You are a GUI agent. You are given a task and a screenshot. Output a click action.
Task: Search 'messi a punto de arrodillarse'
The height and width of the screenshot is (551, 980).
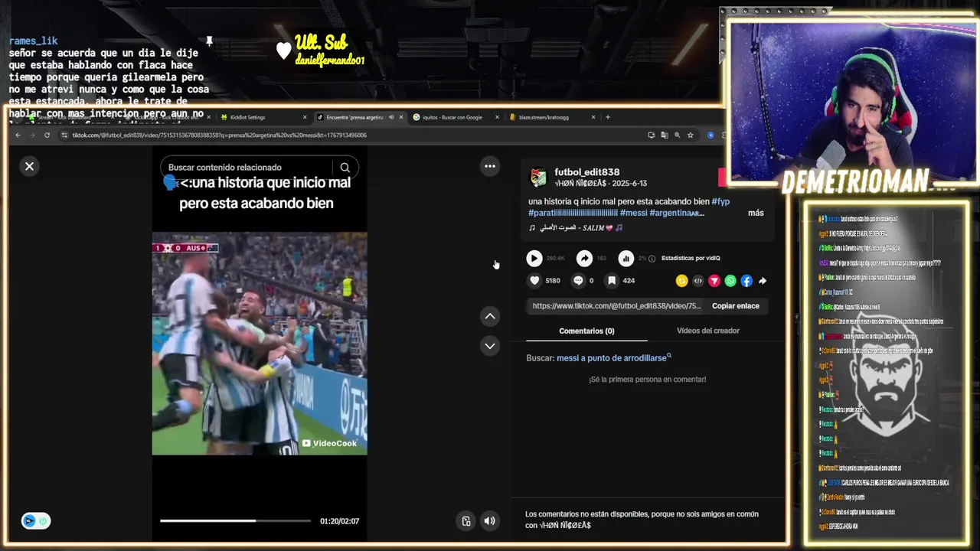[612, 358]
